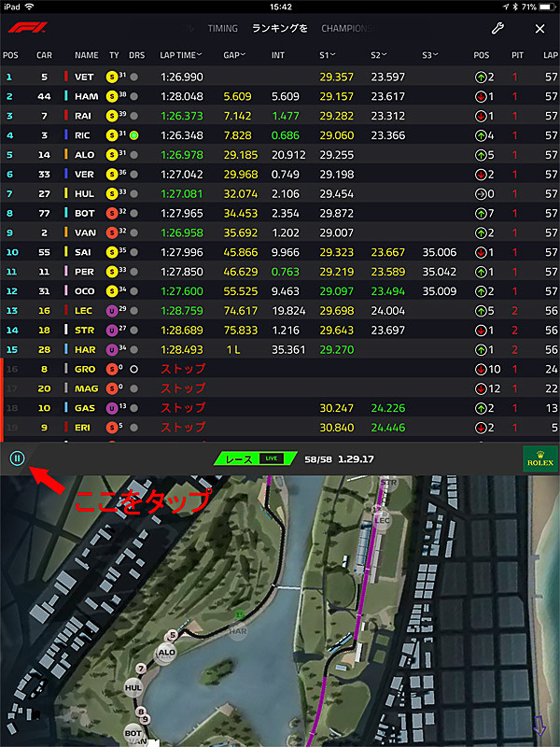Tap BOT's red tyre compound icon

click(x=112, y=214)
